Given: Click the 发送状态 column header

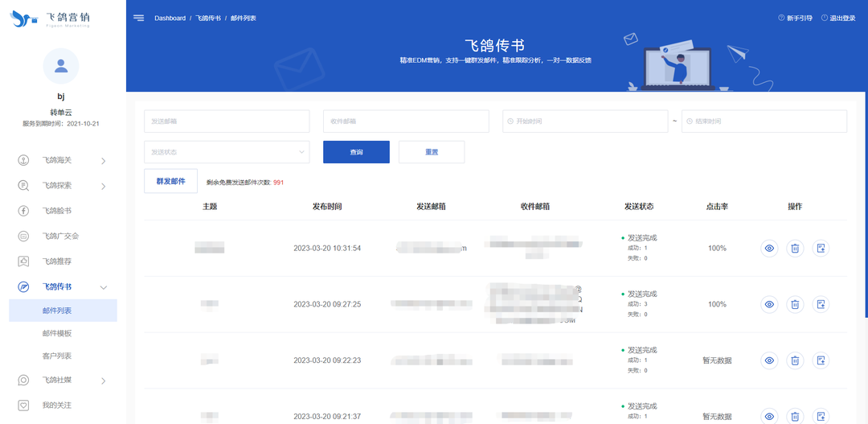Looking at the screenshot, I should pyautogui.click(x=639, y=206).
